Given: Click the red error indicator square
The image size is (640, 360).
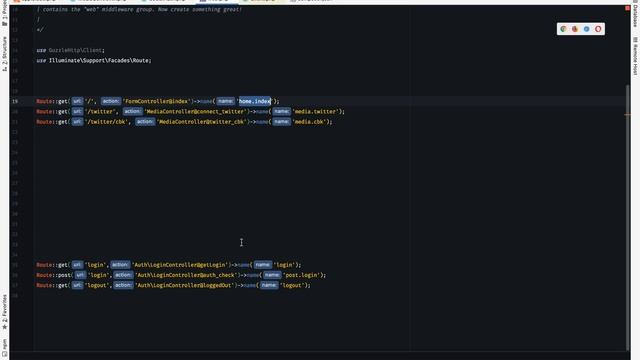Looking at the screenshot, I should pyautogui.click(x=627, y=8).
